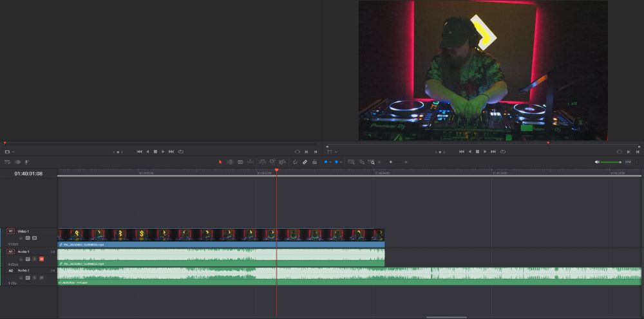Open Timeline View Options icon
This screenshot has width=644, height=319.
point(7,162)
